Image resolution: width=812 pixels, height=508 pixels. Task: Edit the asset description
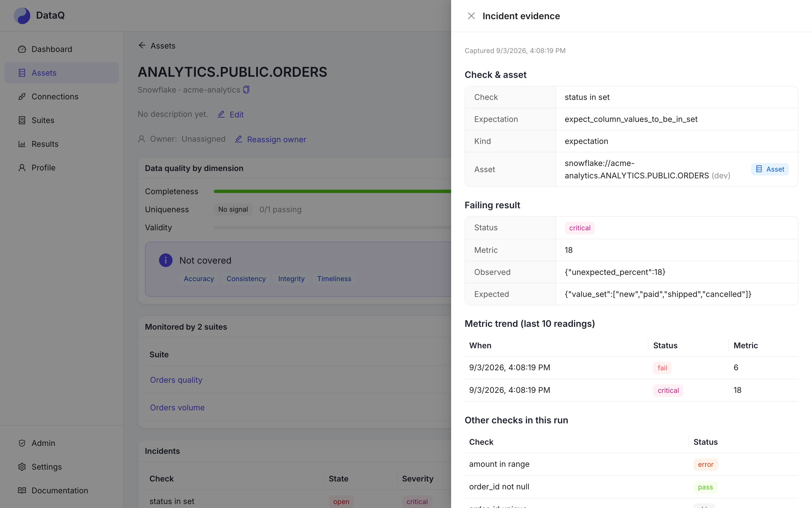click(231, 115)
